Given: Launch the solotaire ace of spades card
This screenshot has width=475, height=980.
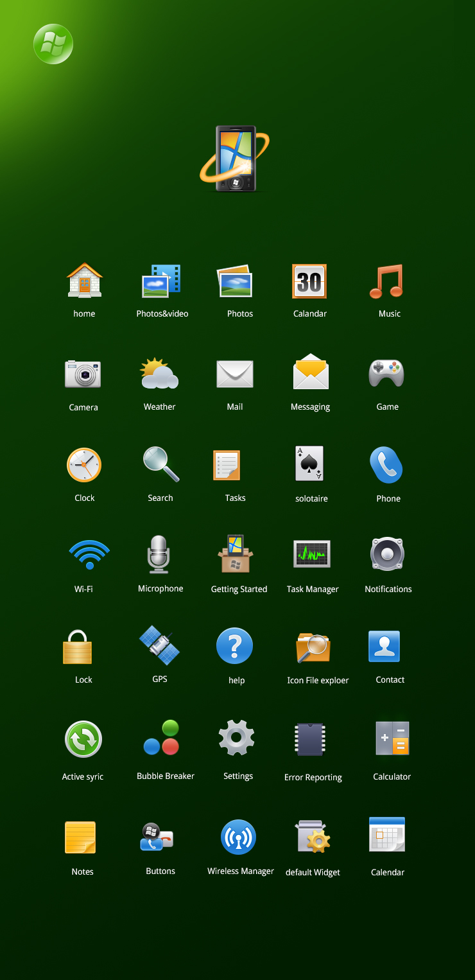Looking at the screenshot, I should coord(309,464).
